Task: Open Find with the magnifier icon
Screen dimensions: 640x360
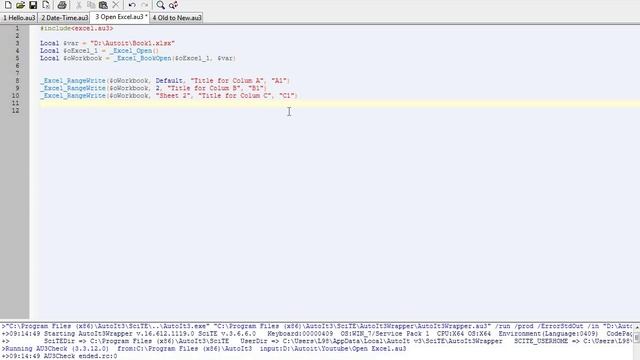Action: click(161, 5)
